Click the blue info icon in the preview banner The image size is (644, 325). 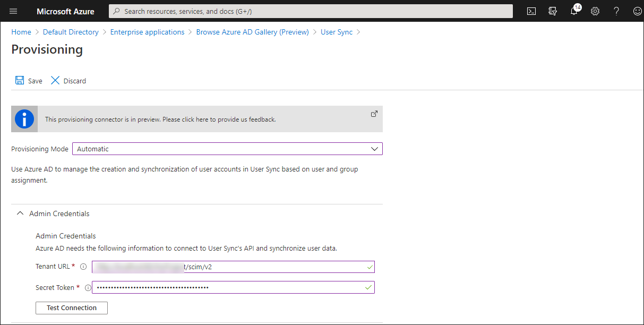tap(24, 119)
